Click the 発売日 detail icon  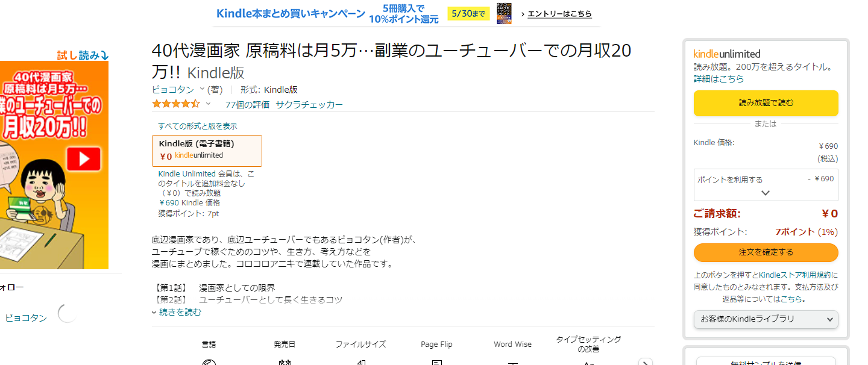285,362
